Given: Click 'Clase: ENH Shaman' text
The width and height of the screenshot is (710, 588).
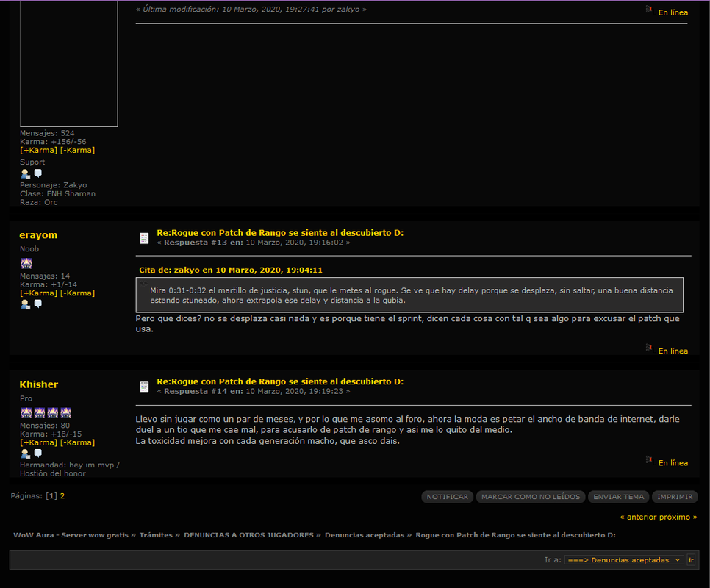Looking at the screenshot, I should click(57, 194).
